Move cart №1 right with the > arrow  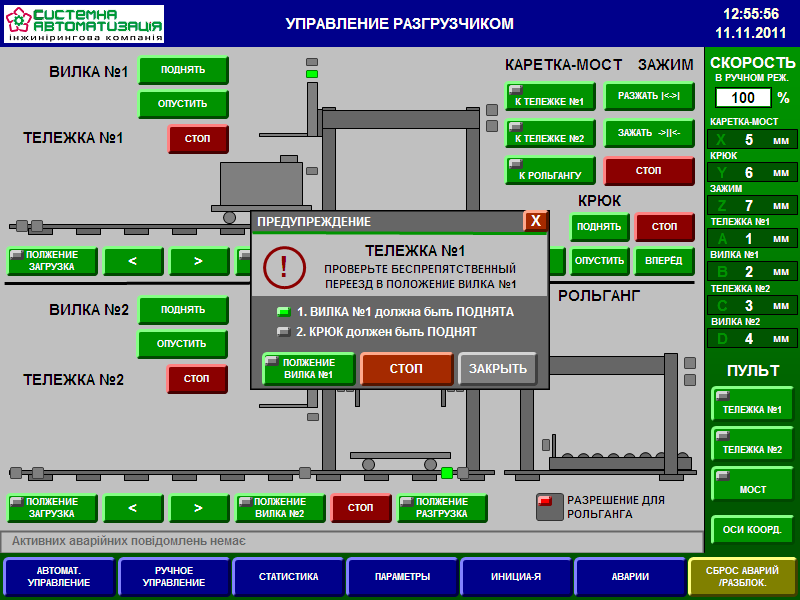[x=198, y=261]
